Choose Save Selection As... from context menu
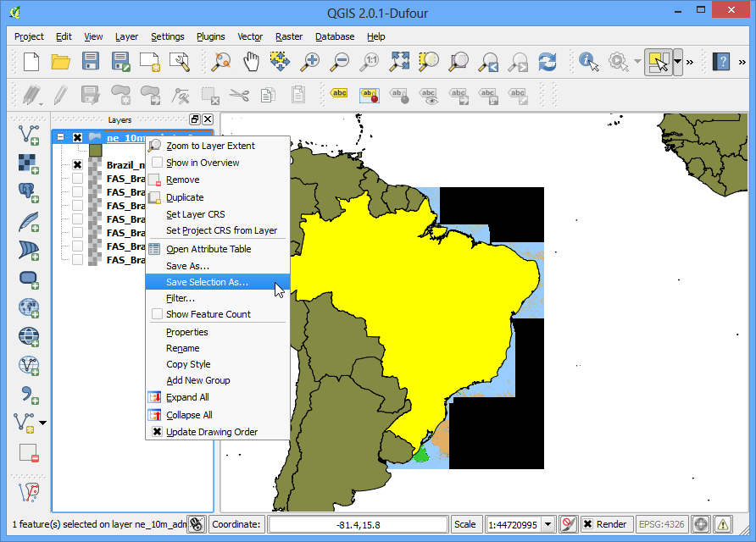This screenshot has width=756, height=542. 218,282
